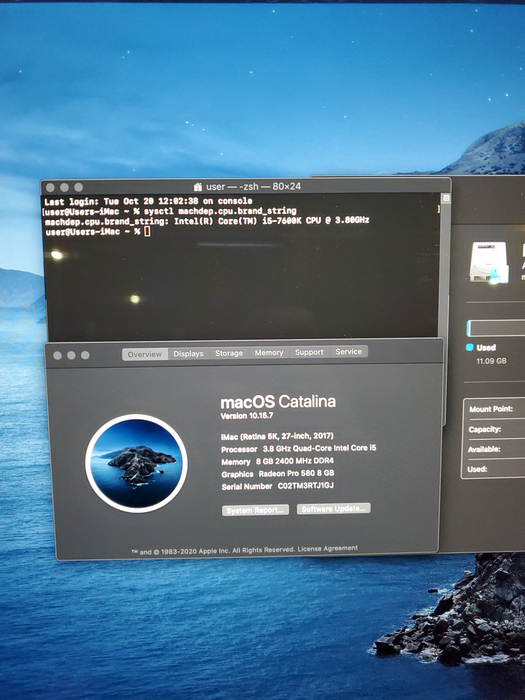Image resolution: width=525 pixels, height=700 pixels.
Task: Switch to the Overview tab
Action: click(x=145, y=354)
